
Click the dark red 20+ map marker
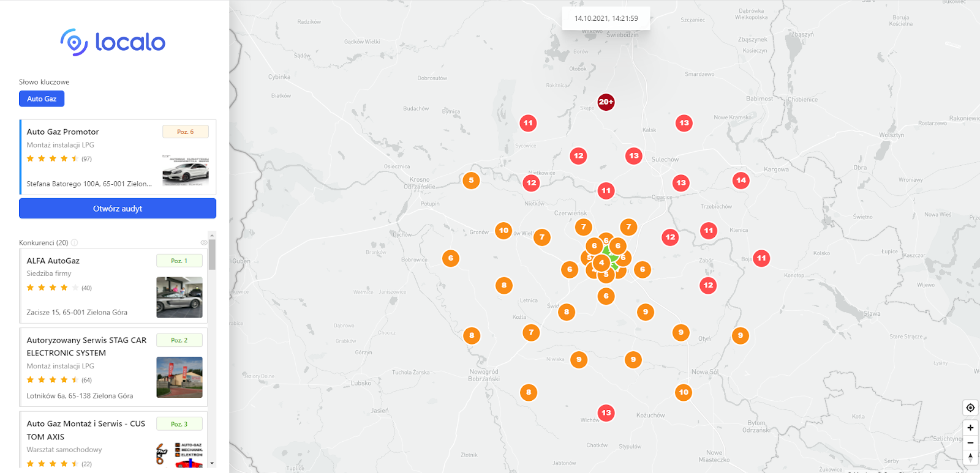click(x=606, y=102)
